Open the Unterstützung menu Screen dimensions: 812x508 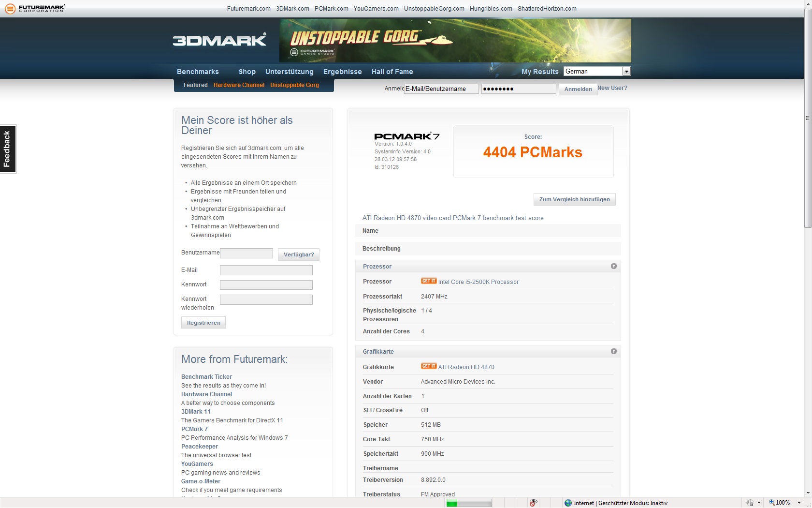click(x=289, y=72)
